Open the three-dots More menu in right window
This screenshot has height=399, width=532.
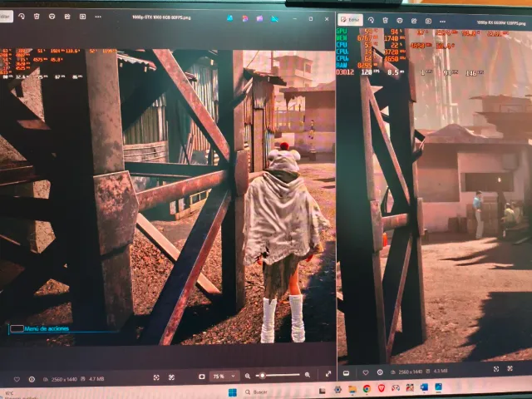[x=442, y=22]
